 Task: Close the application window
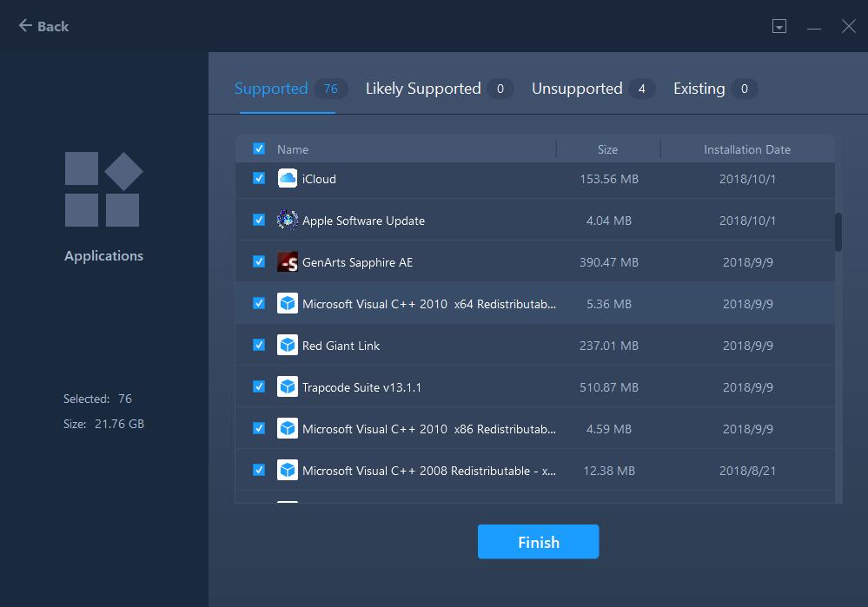coord(849,26)
